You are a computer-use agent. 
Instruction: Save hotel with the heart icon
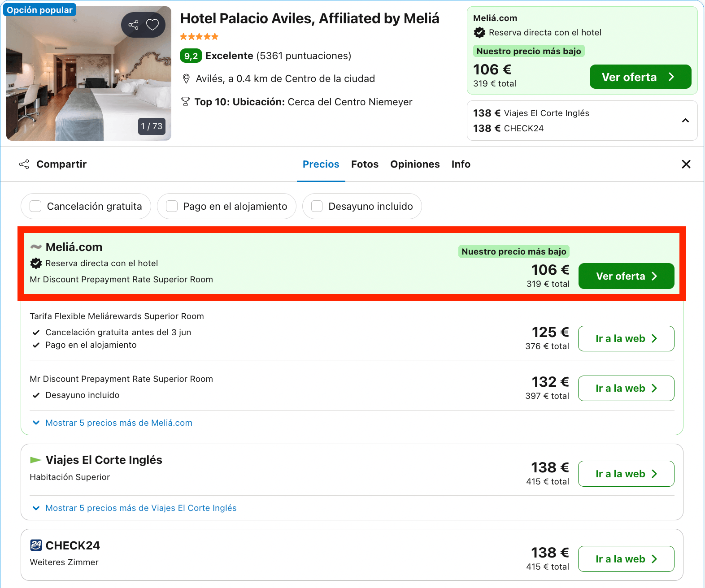pos(152,25)
